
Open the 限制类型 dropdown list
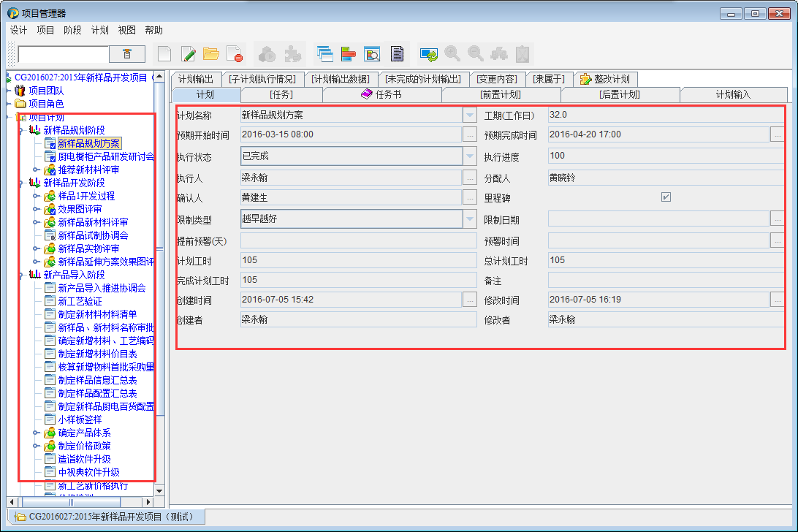click(469, 219)
